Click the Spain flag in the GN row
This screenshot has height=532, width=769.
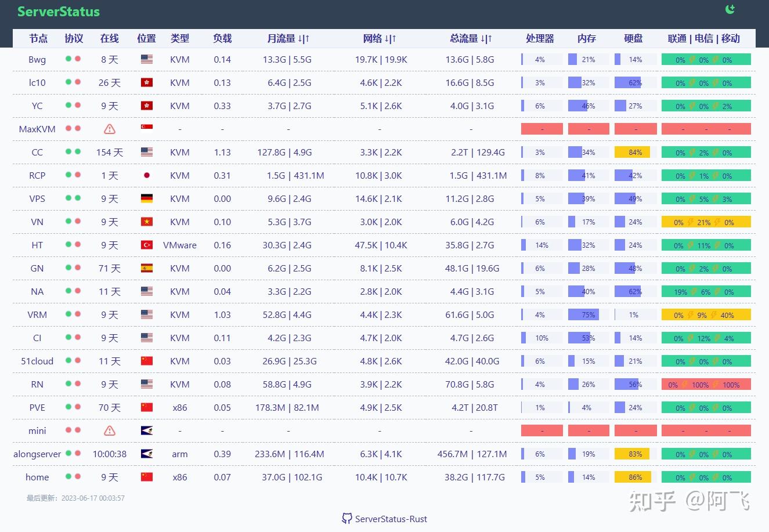[x=147, y=268]
